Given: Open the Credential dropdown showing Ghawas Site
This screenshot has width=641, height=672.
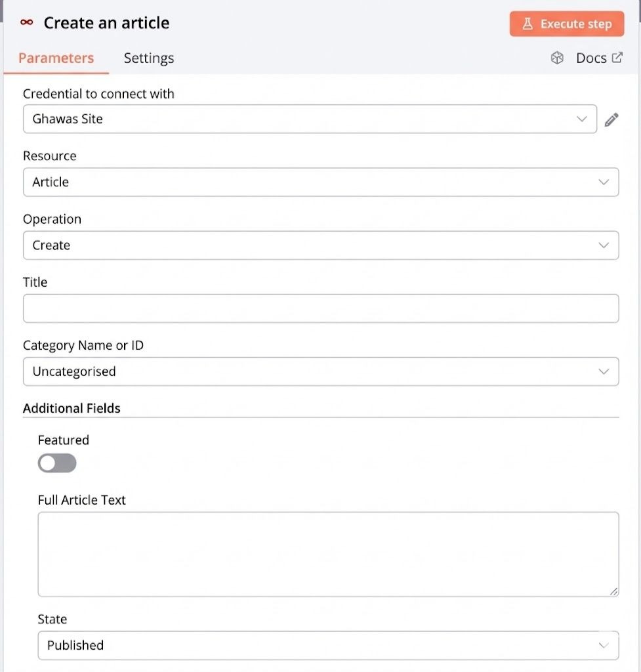Looking at the screenshot, I should tap(310, 119).
